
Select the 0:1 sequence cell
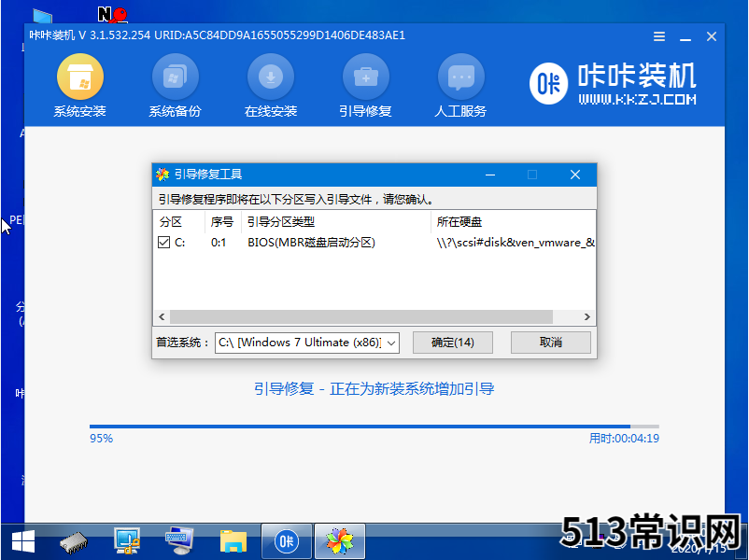point(219,243)
